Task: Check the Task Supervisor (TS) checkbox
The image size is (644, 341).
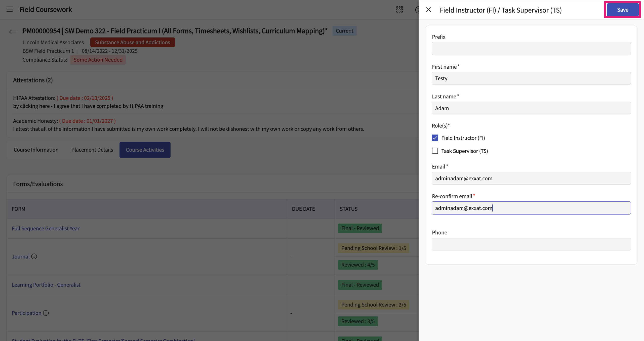Action: coord(435,151)
